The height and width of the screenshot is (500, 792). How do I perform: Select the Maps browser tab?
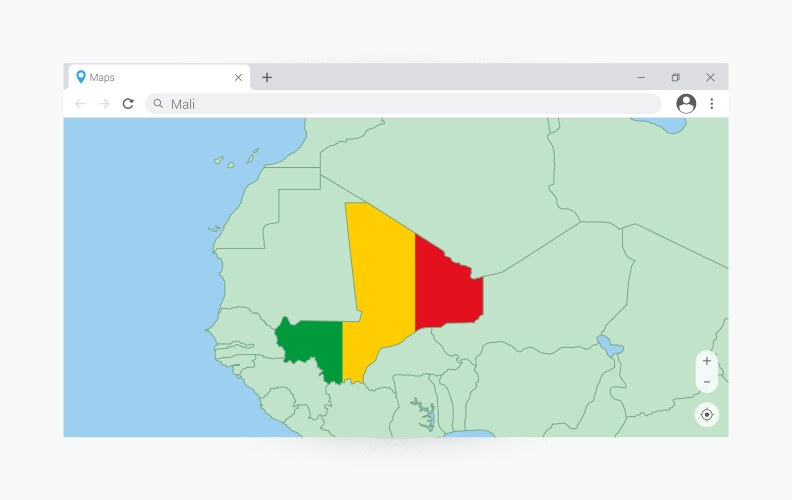click(150, 78)
